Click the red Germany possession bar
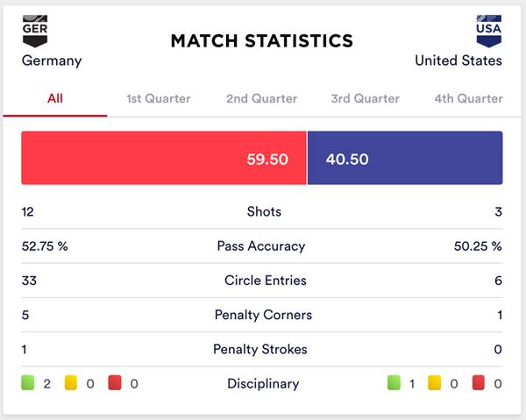Screen dimensions: 526x420 click(164, 159)
